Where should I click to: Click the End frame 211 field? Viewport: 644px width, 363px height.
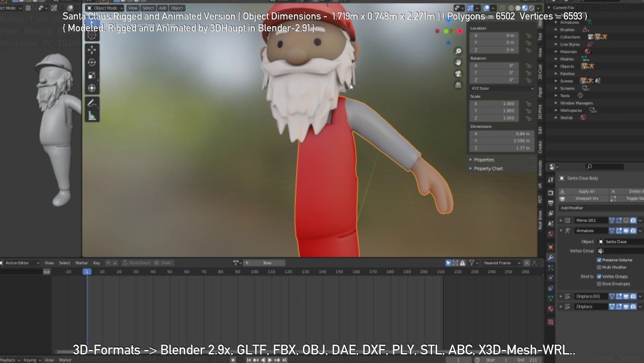pos(527,360)
